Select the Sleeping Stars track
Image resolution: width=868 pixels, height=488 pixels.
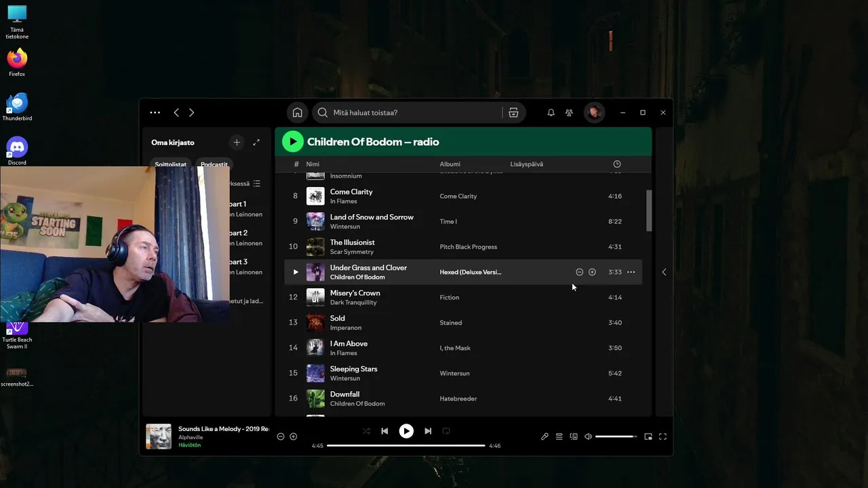[x=353, y=369]
